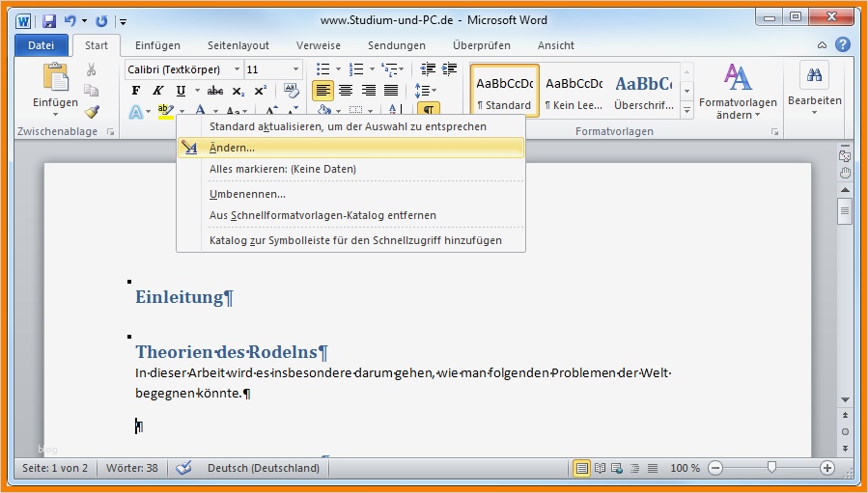Click the Copy icon in Zwischenablage
Image resolution: width=868 pixels, height=493 pixels.
[92, 90]
